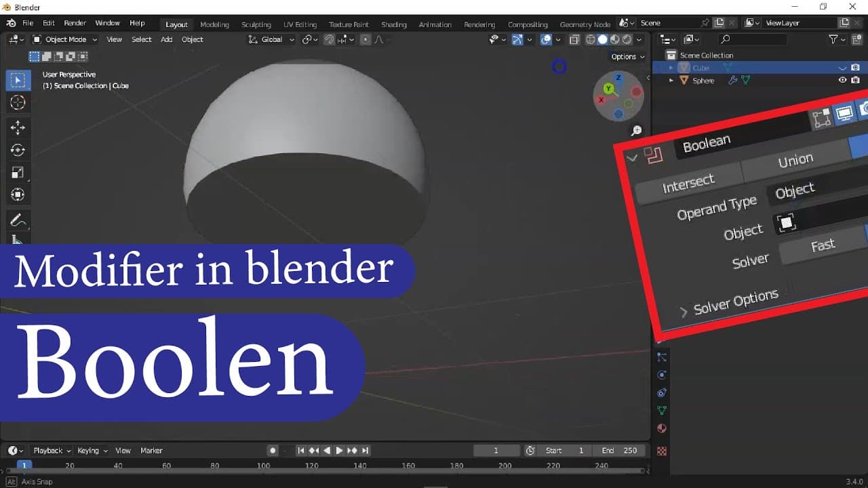The width and height of the screenshot is (868, 488).
Task: Jump to previous keyframe
Action: [313, 451]
